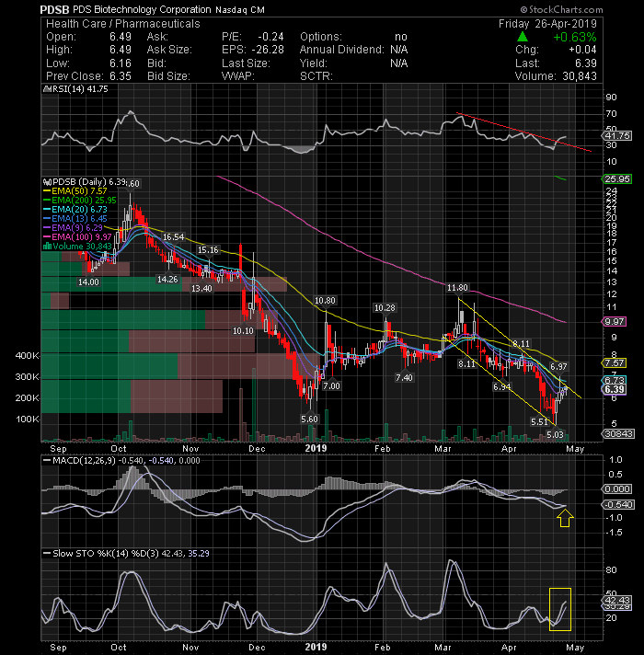Click the 15.16 price annotation label

click(208, 250)
